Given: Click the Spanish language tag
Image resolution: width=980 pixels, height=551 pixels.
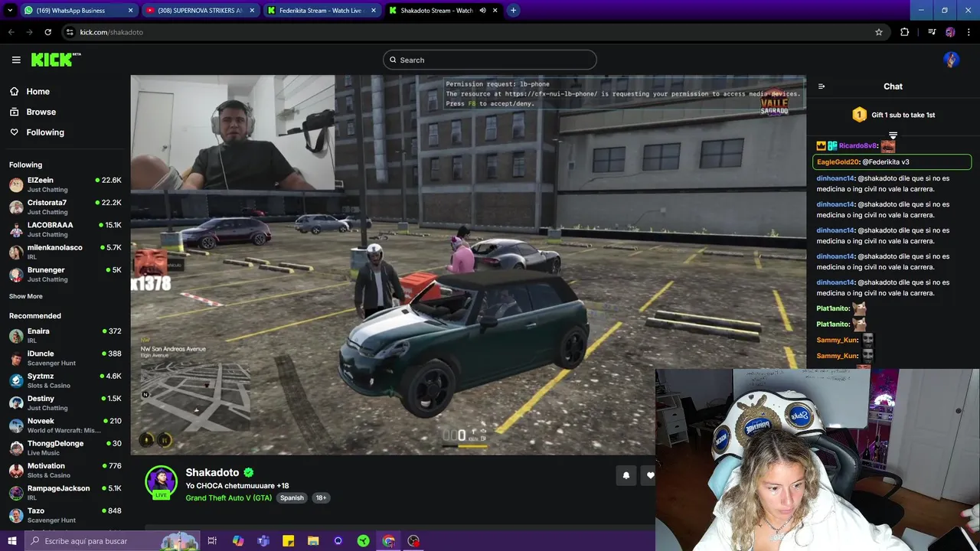Looking at the screenshot, I should (292, 497).
